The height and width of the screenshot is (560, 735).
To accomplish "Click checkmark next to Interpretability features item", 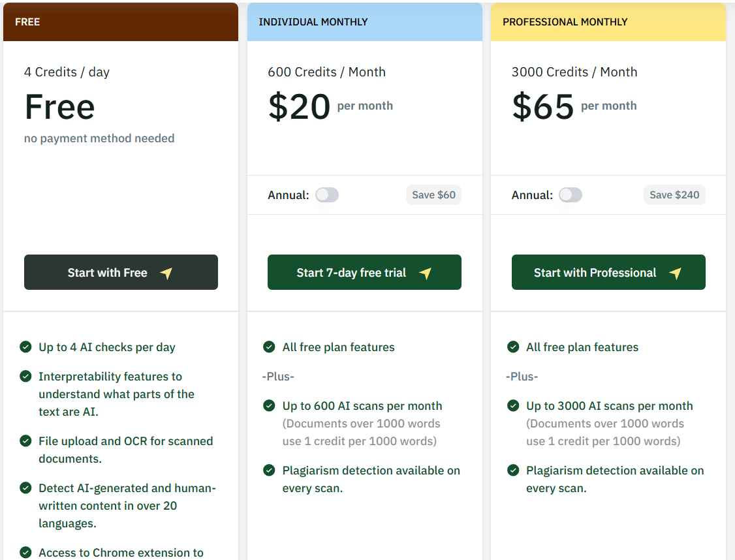I will (25, 376).
